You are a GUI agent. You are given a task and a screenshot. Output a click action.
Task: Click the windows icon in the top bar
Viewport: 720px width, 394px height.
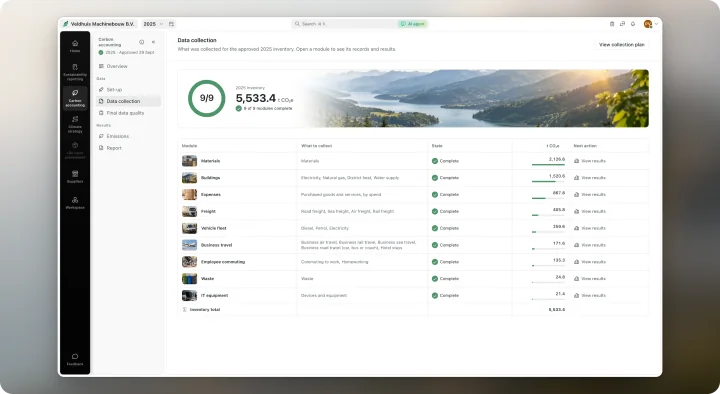pyautogui.click(x=622, y=24)
